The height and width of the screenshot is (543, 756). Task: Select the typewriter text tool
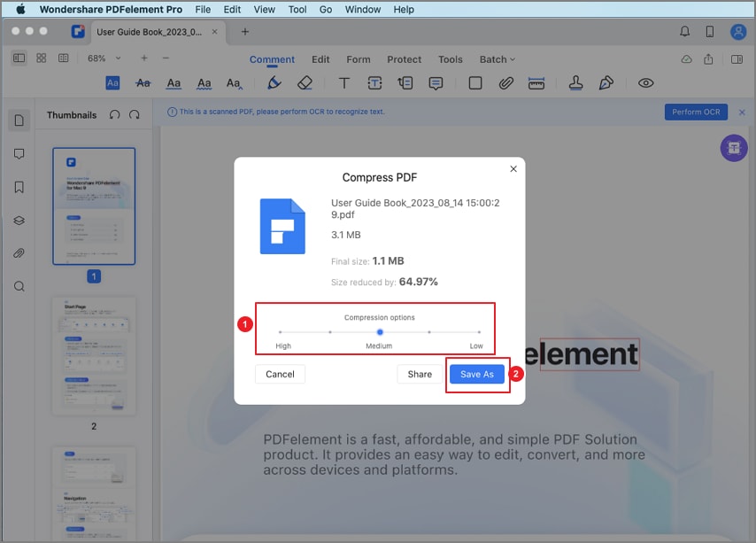tap(343, 83)
